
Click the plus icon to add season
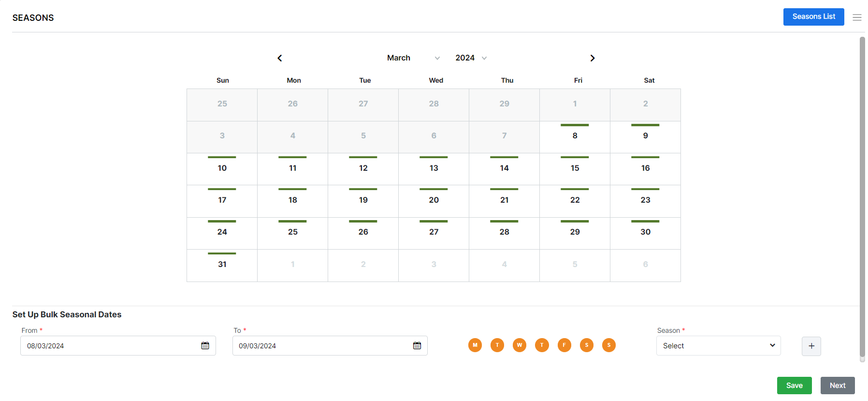click(811, 346)
